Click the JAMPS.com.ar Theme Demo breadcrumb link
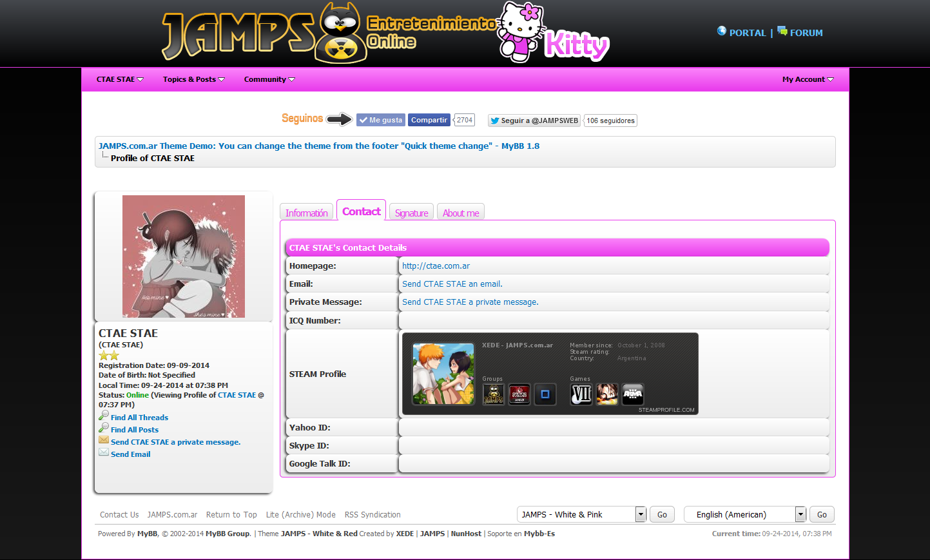This screenshot has width=930, height=560. (x=319, y=146)
